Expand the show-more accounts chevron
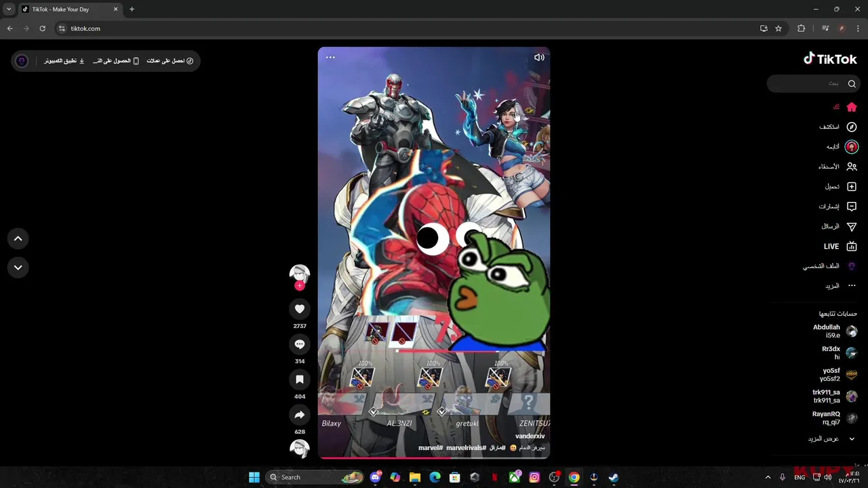The width and height of the screenshot is (868, 488). (x=852, y=439)
